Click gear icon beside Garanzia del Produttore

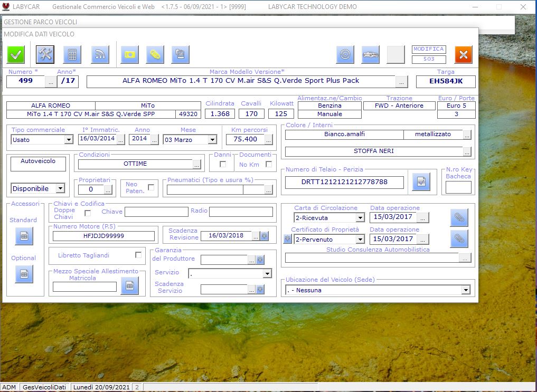pos(260,260)
